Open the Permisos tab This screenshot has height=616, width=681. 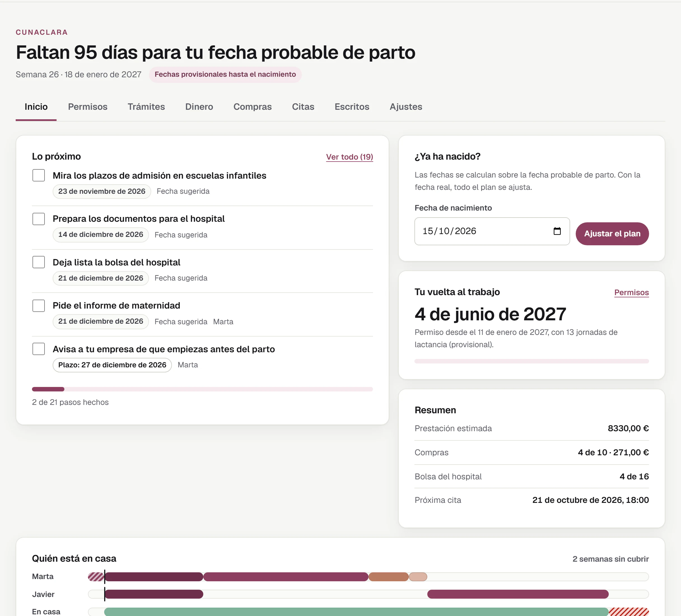[x=87, y=107]
